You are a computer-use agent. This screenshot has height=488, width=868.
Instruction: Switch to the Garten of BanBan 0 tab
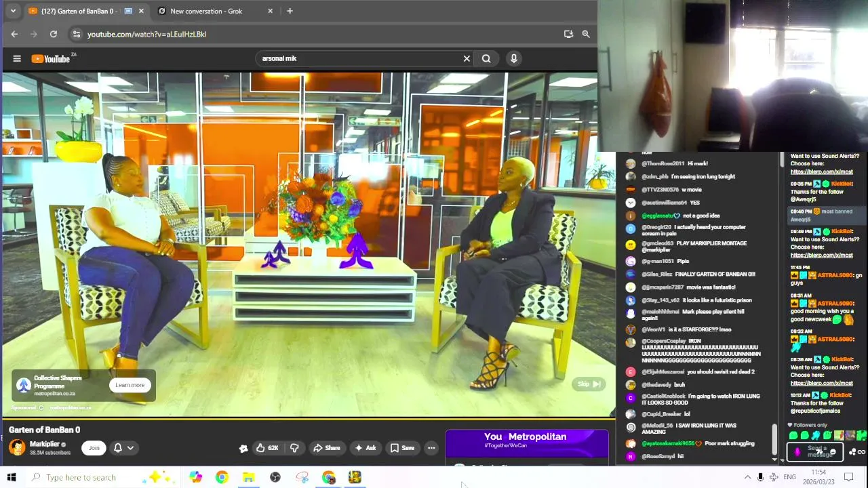[85, 11]
